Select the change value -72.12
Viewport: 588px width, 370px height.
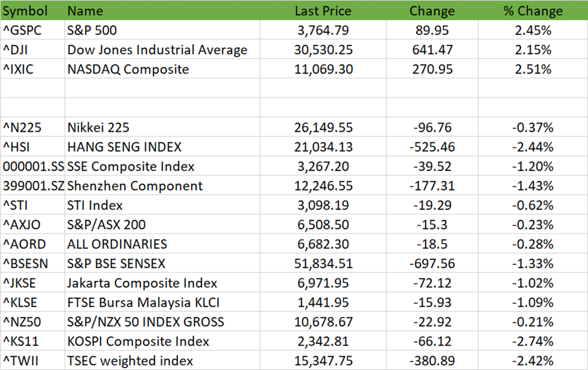(x=432, y=283)
